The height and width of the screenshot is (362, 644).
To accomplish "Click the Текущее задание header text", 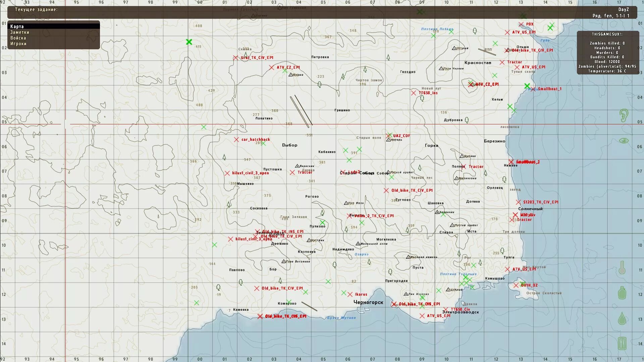I will pyautogui.click(x=36, y=9).
